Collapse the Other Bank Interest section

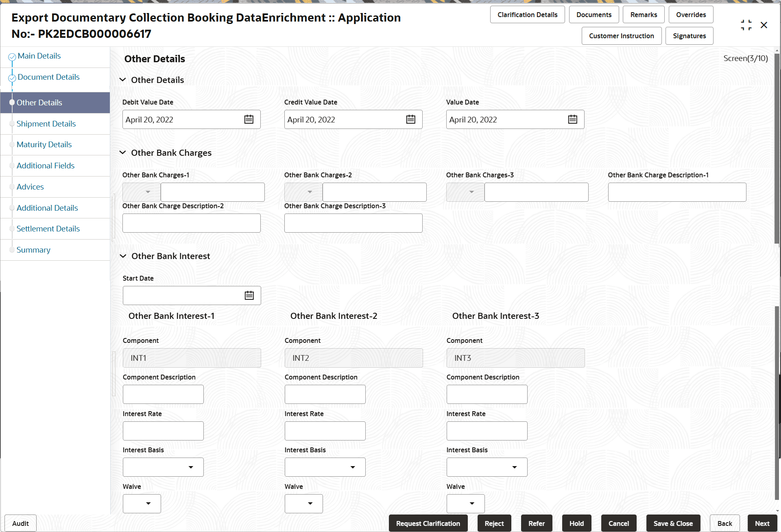point(123,256)
